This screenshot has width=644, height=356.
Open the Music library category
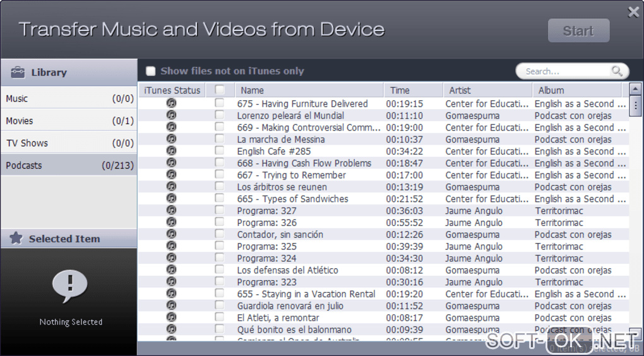point(68,98)
